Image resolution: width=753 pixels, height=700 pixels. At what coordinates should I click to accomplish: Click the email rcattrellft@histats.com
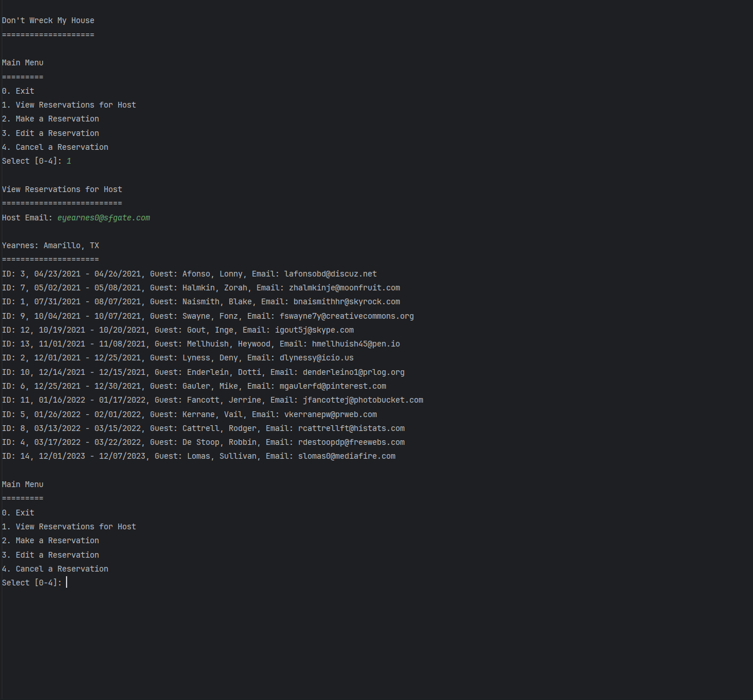coord(351,429)
